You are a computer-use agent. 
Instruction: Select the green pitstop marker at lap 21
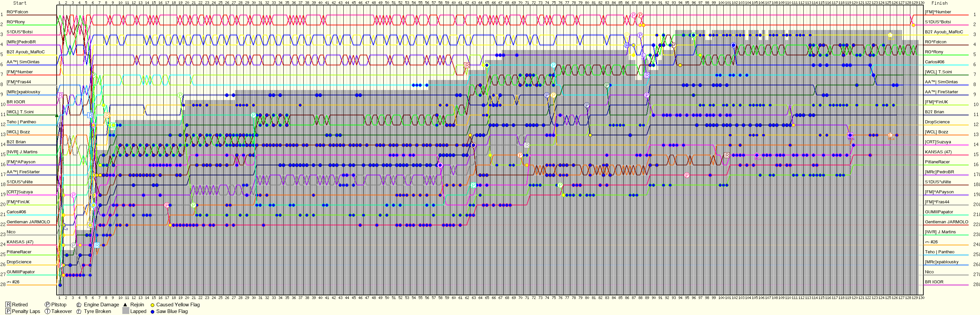coord(193,205)
